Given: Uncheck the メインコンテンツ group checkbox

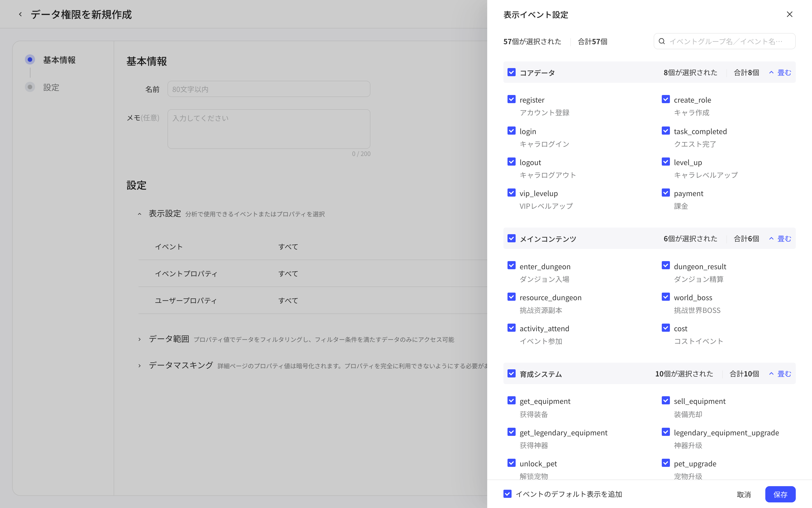Looking at the screenshot, I should pos(511,238).
